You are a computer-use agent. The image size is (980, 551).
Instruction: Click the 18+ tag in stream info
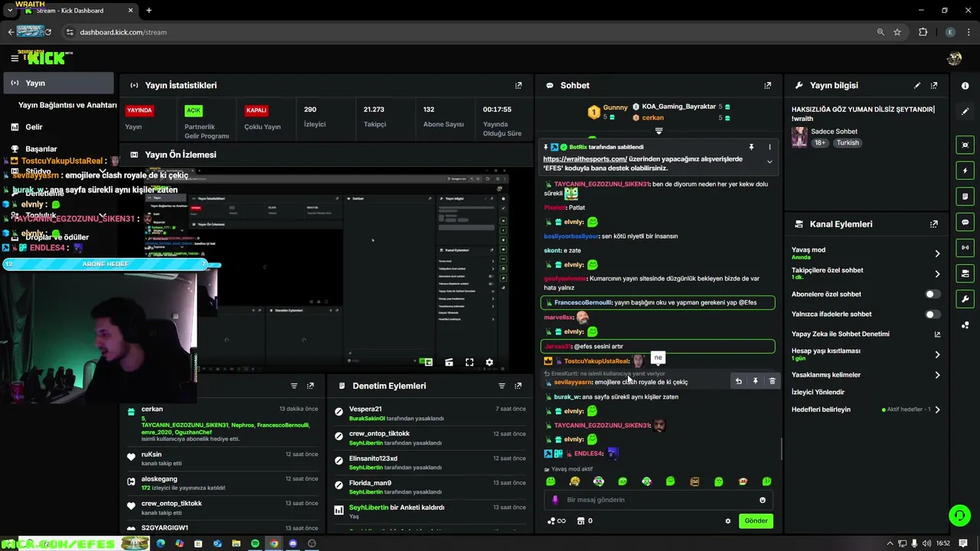pos(820,143)
